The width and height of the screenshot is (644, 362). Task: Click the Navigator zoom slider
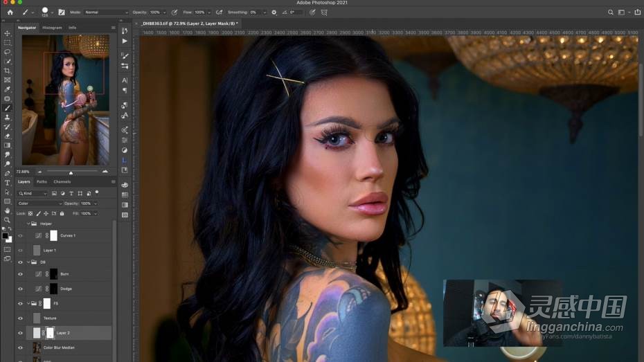pos(72,172)
